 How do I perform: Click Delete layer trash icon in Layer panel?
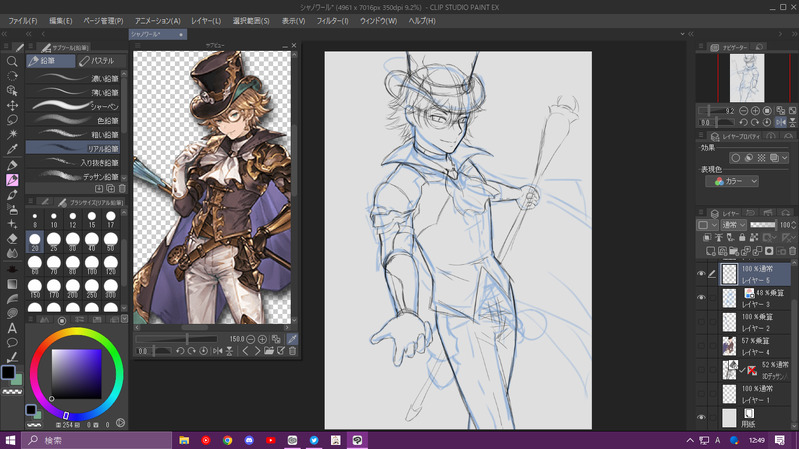coord(792,251)
